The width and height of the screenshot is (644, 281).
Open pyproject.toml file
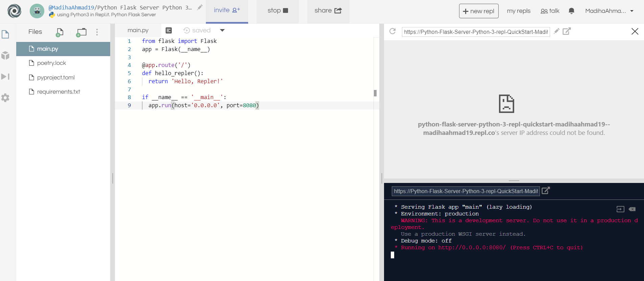(x=63, y=77)
